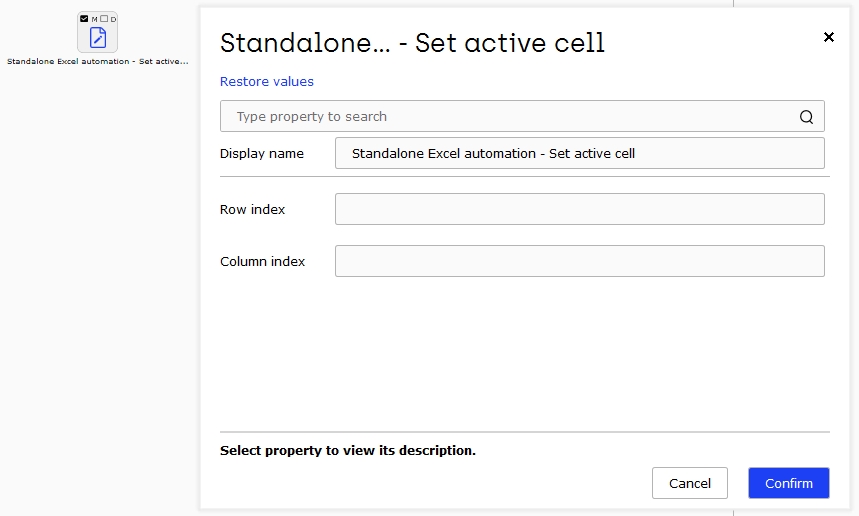Click the Cancel button
This screenshot has width=859, height=516.
click(690, 483)
